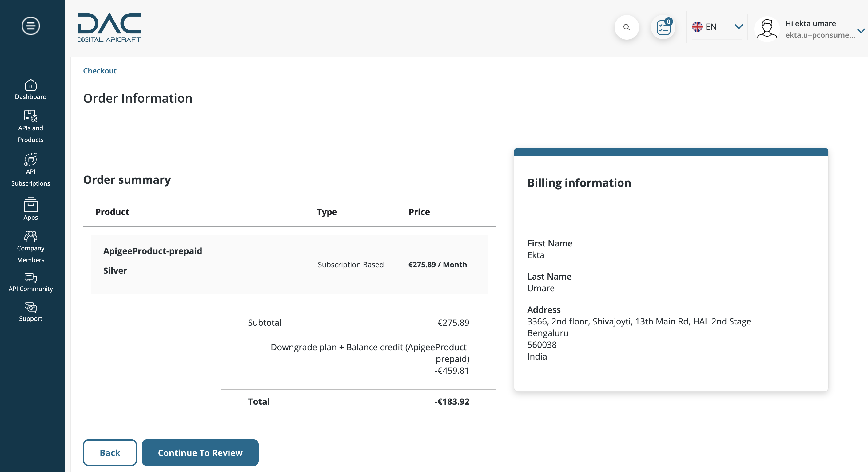Open Company Members in sidebar
Viewport: 868px width, 472px height.
[x=31, y=247]
